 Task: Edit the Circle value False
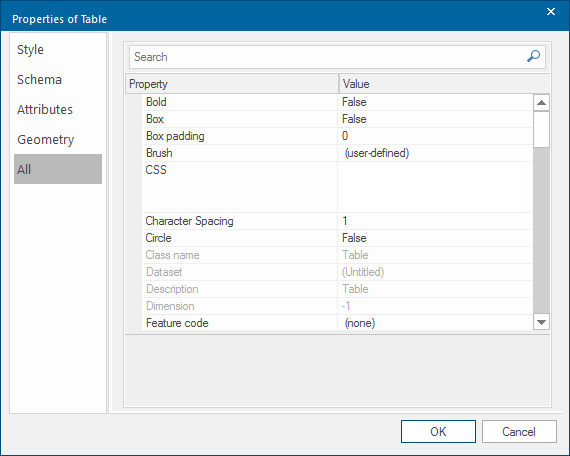pos(435,238)
